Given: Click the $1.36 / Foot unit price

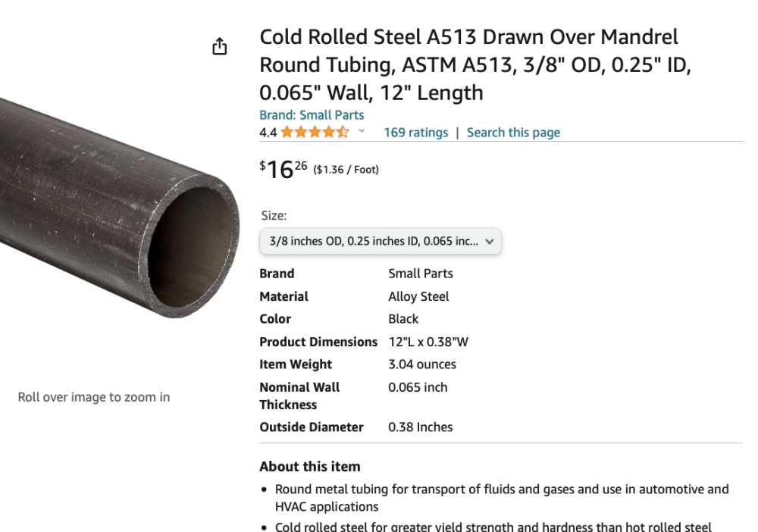Looking at the screenshot, I should tap(346, 170).
